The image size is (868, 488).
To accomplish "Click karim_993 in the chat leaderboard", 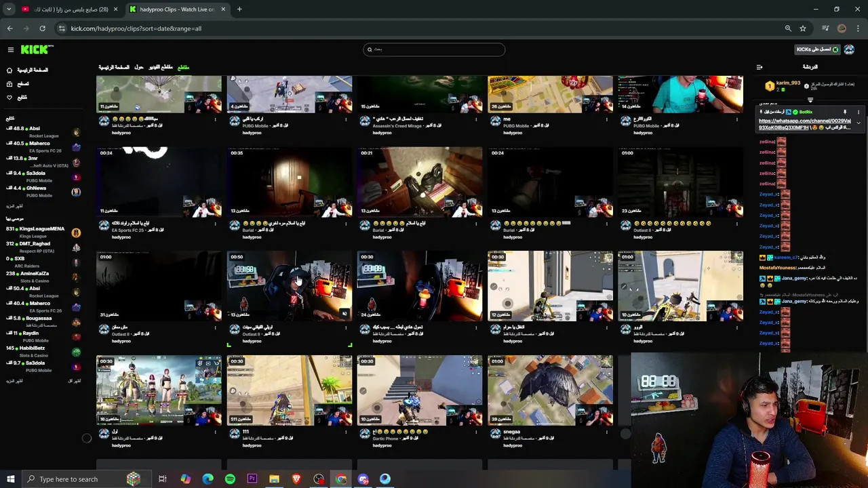I will point(788,83).
